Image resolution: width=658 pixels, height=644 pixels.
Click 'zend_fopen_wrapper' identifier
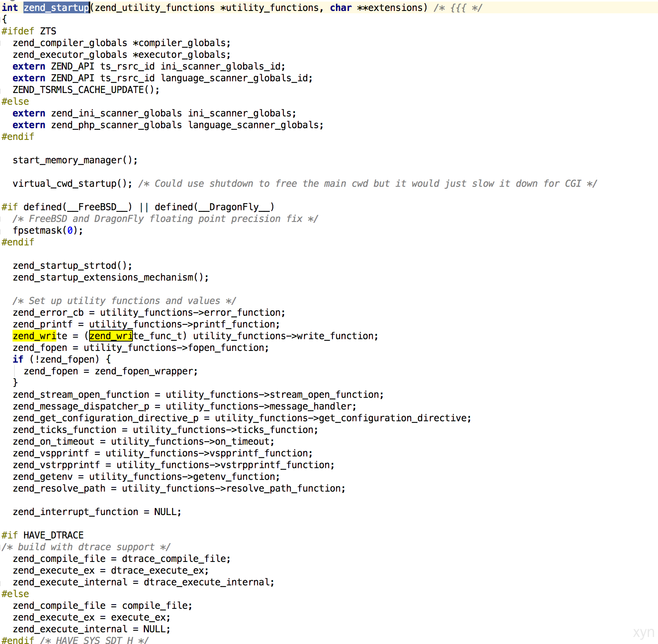pyautogui.click(x=144, y=371)
